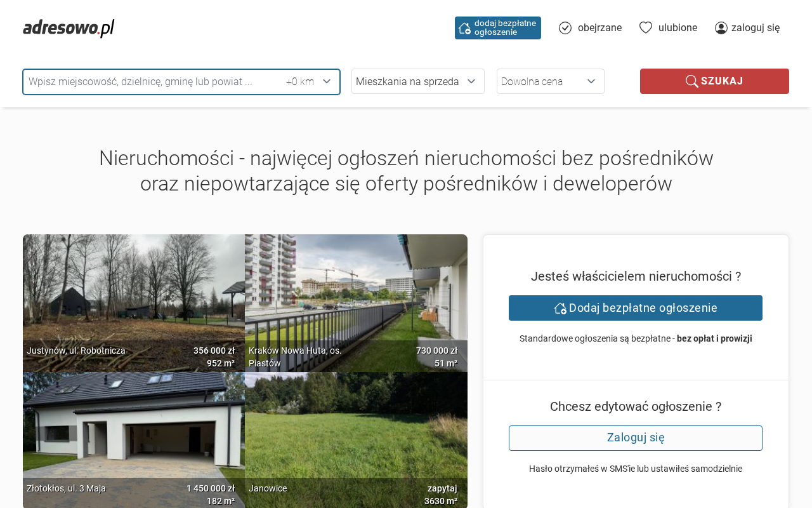Go to ulubione favorites
Screen dimensions: 812x508
click(x=678, y=28)
